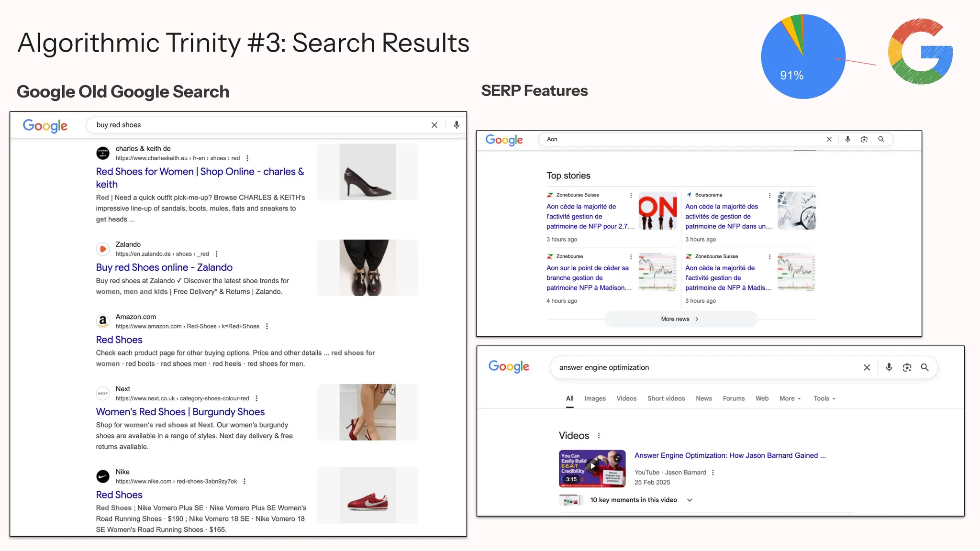Switch to the Forums tab
980x551 pixels.
[734, 398]
